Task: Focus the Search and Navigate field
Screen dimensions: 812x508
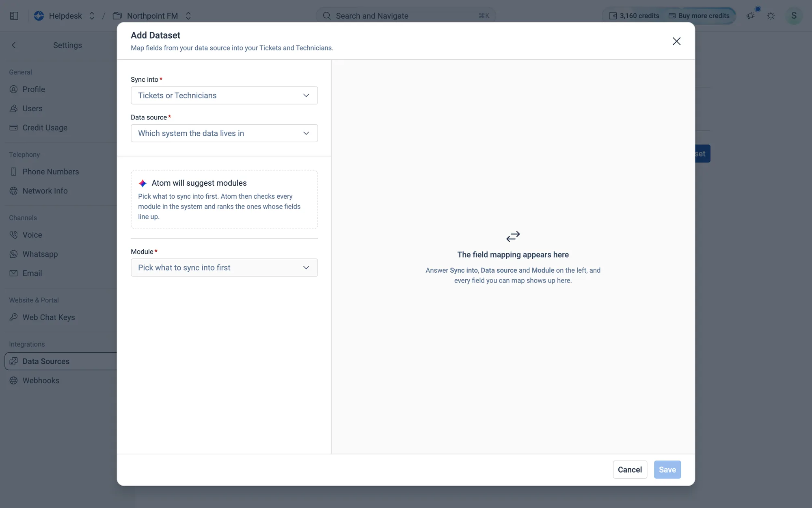Action: [x=406, y=16]
